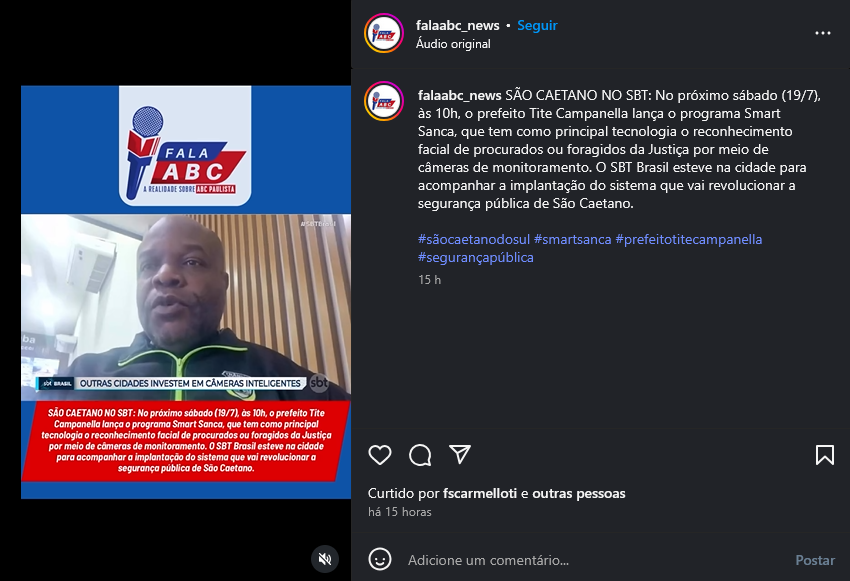Share post with paper plane icon
This screenshot has width=850, height=581.
point(460,454)
